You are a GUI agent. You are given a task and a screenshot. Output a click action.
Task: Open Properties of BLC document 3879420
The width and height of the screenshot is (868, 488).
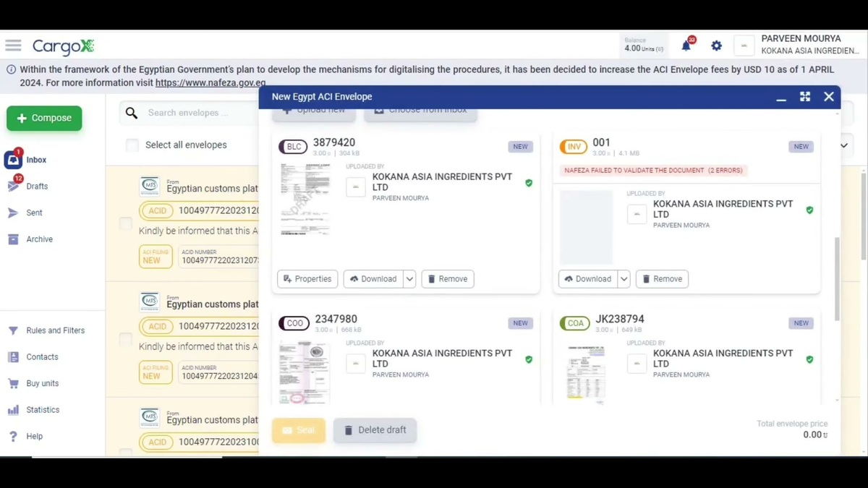point(307,279)
